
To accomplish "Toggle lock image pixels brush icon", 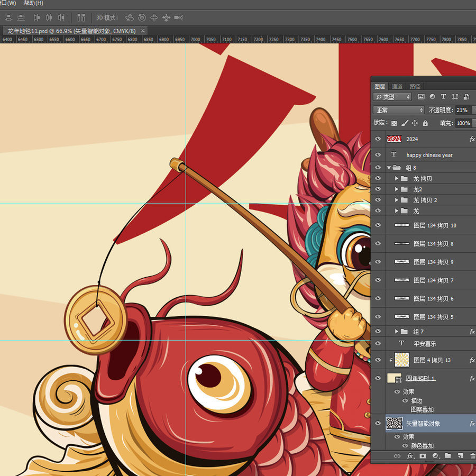I will [x=405, y=123].
